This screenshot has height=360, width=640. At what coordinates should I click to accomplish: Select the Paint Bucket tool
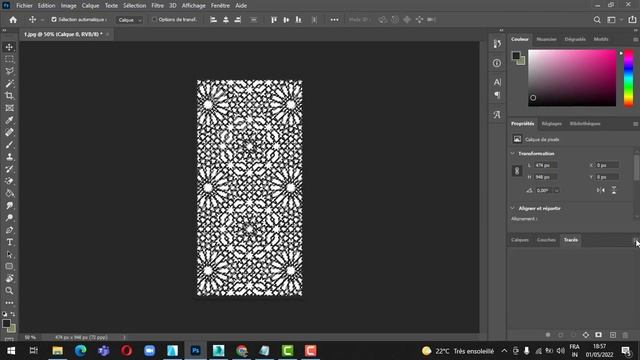pos(9,193)
